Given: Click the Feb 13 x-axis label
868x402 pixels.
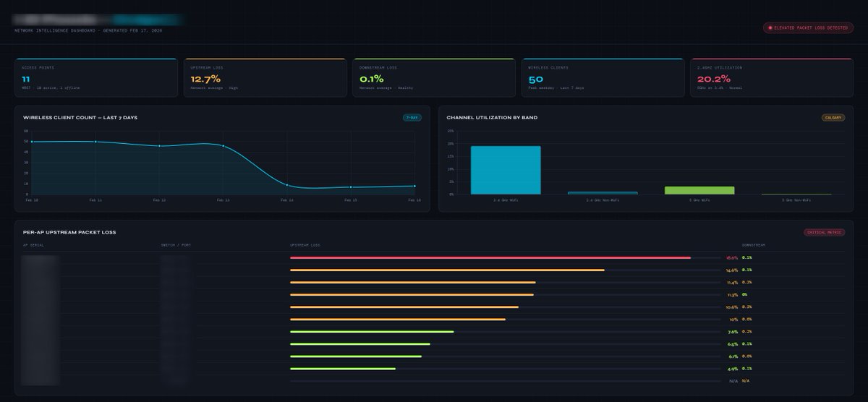Looking at the screenshot, I should point(223,200).
